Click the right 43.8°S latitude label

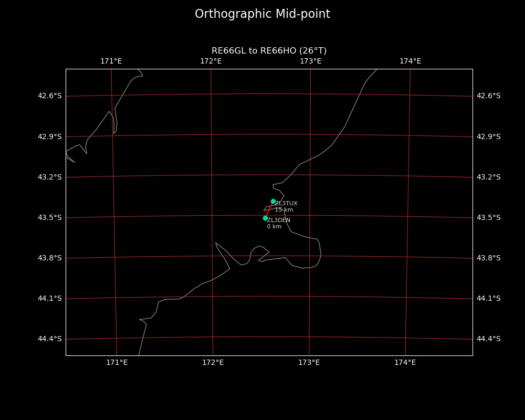[x=488, y=258]
